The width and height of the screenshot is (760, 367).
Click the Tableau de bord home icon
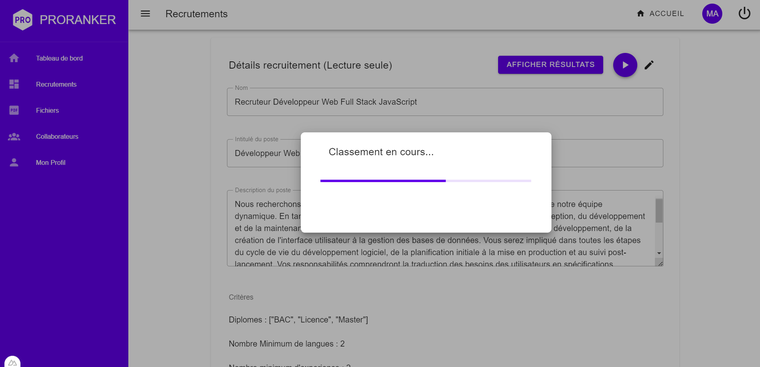click(14, 58)
